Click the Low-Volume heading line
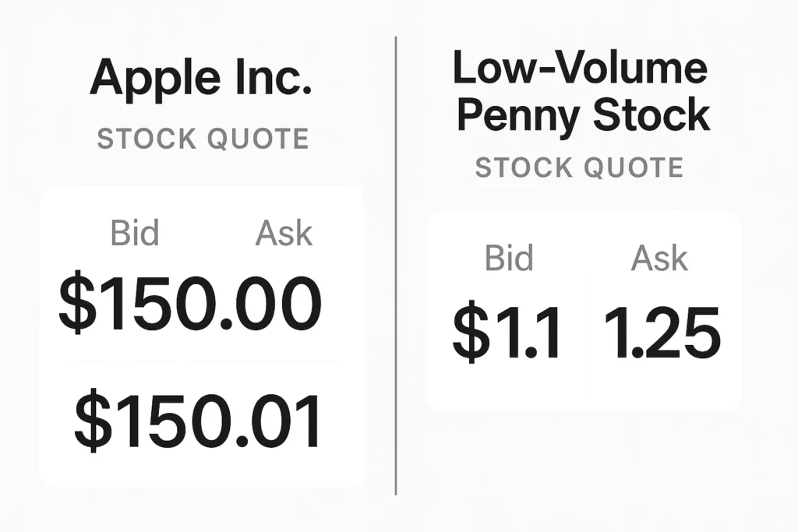 tap(580, 69)
